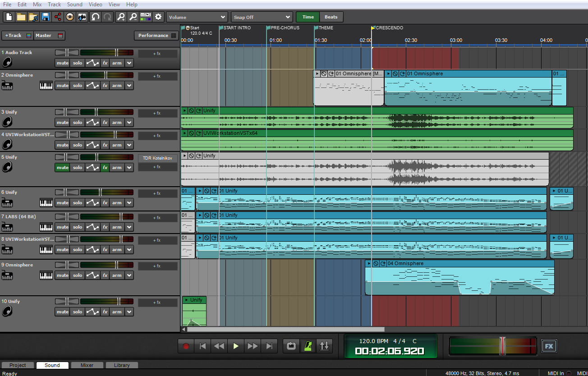This screenshot has width=588, height=376.
Task: Open the Video menu
Action: click(x=95, y=5)
